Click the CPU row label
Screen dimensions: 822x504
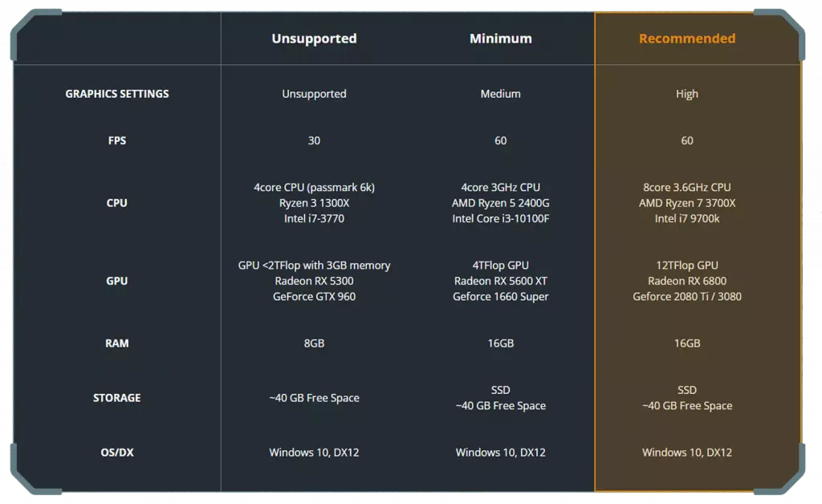[117, 203]
